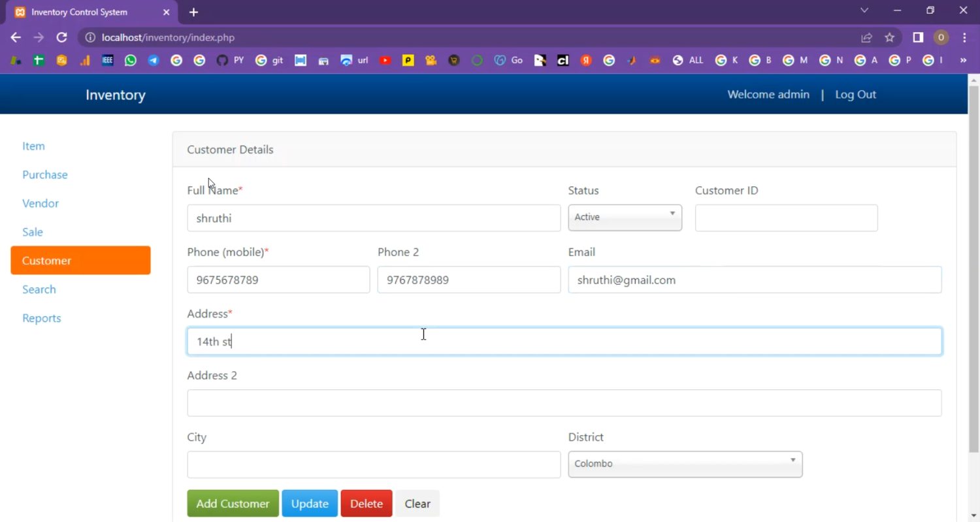Bookmark this page with star icon

click(x=889, y=38)
